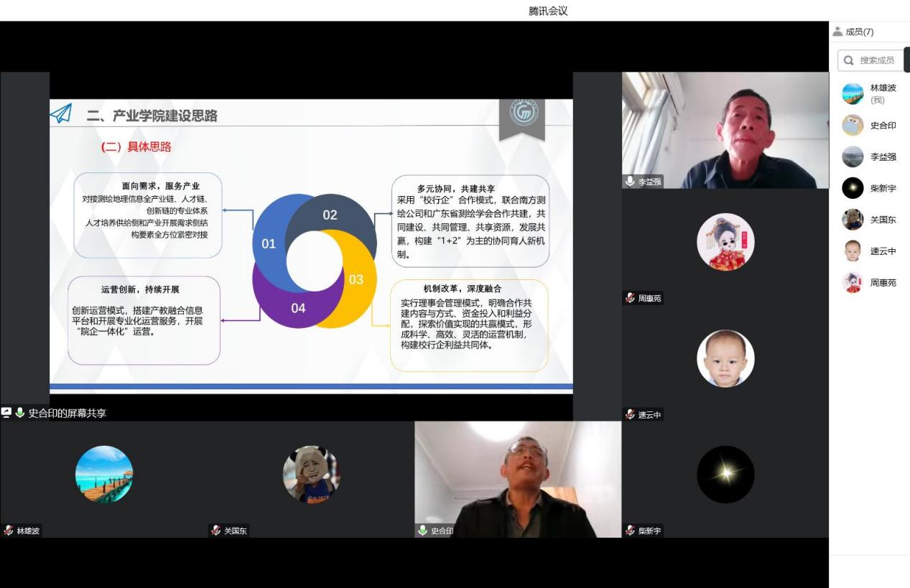Click the muted mic icon on 柴新宇's tile
910x588 pixels.
[x=630, y=531]
